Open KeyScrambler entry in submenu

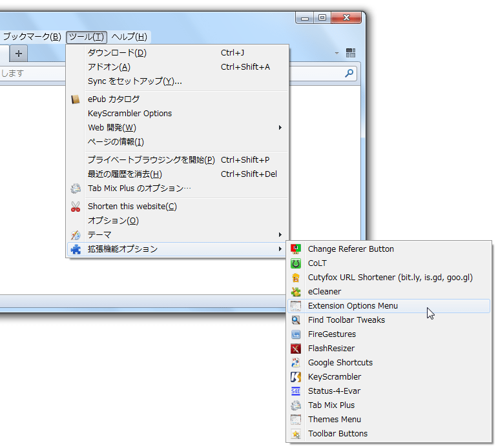(389, 377)
